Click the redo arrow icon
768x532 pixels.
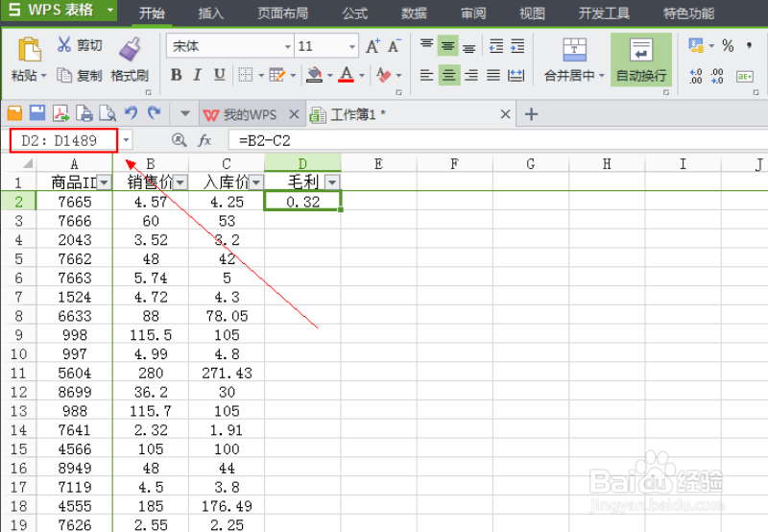coord(155,113)
